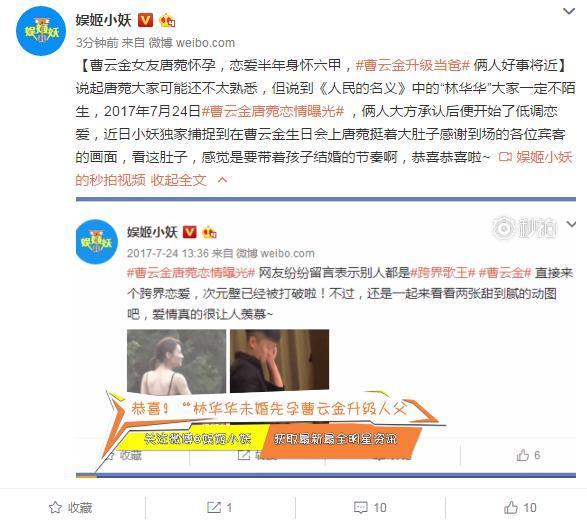The image size is (587, 522).
Task: Click the repost's crown membership badge
Action: (x=209, y=233)
